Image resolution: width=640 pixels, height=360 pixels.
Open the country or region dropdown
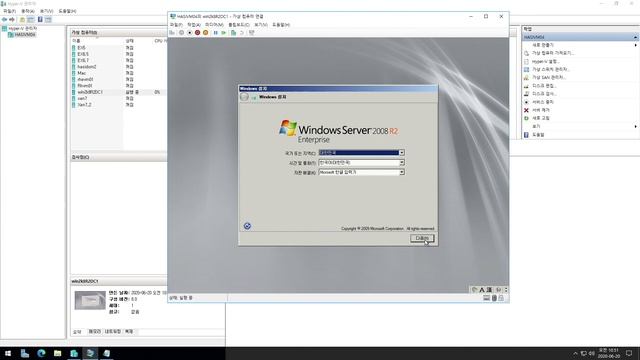click(x=401, y=153)
